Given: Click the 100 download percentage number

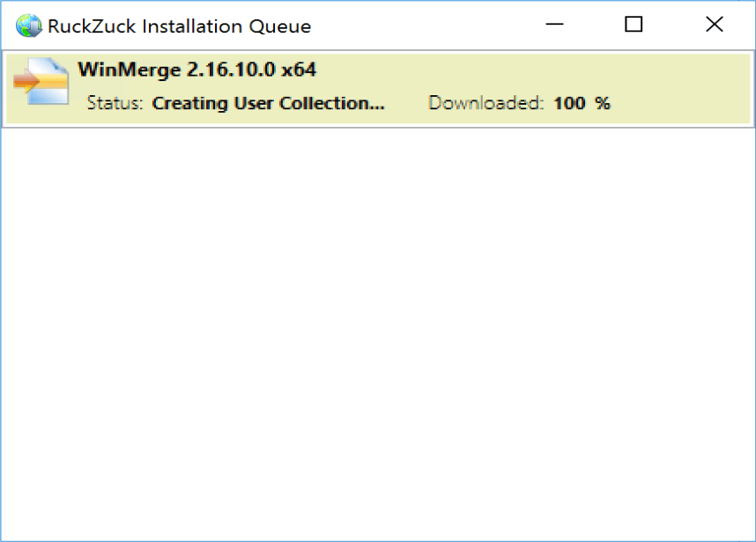Looking at the screenshot, I should click(569, 103).
